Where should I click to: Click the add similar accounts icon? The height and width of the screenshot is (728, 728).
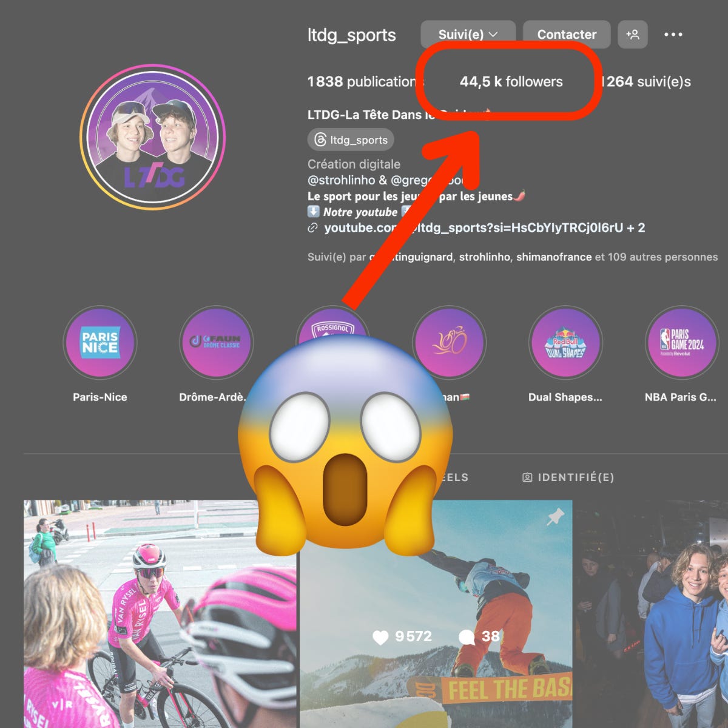pyautogui.click(x=633, y=35)
